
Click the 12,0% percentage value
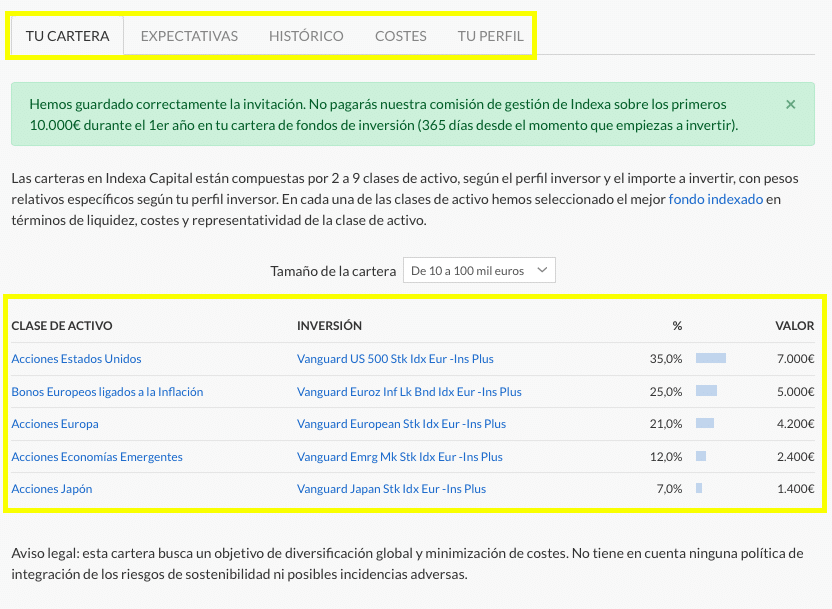[666, 457]
